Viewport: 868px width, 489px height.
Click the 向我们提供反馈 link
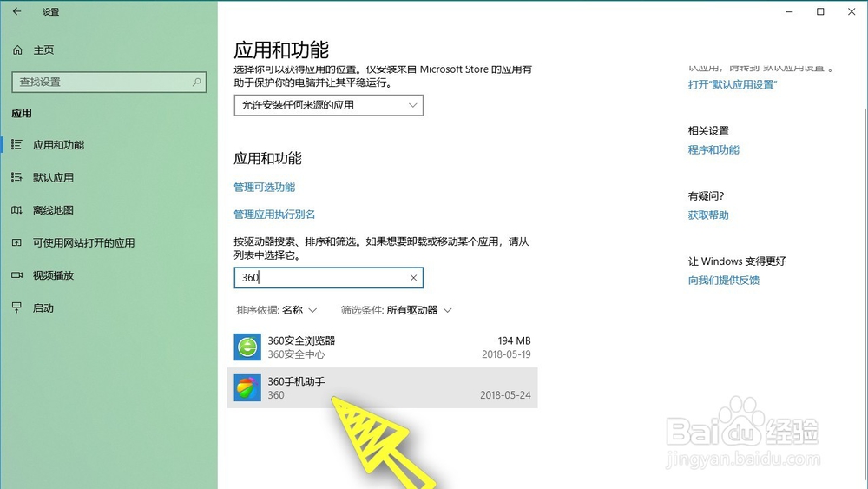[724, 281]
